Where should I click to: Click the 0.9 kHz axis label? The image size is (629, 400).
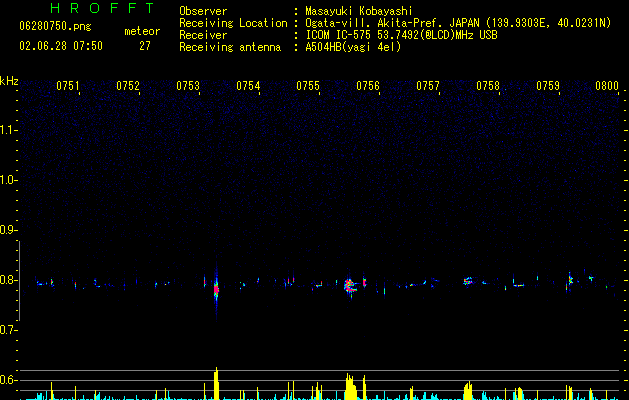point(8,230)
